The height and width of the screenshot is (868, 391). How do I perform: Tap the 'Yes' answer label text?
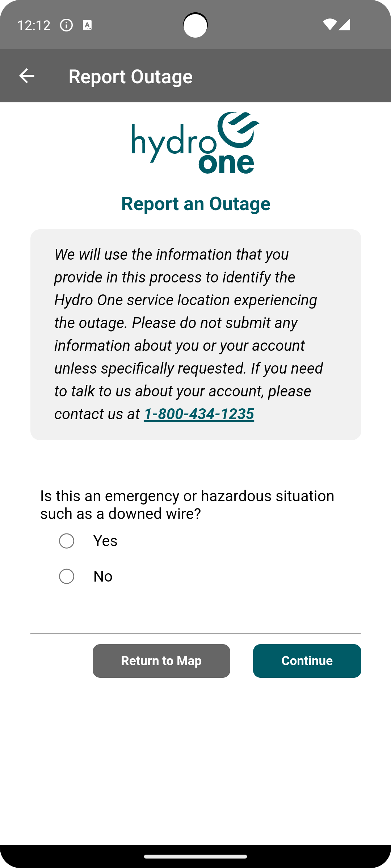[x=105, y=541]
